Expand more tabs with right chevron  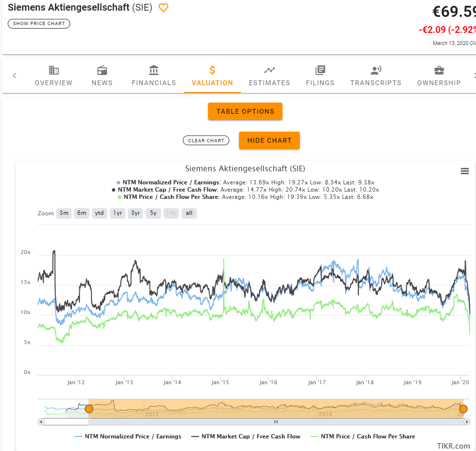474,75
